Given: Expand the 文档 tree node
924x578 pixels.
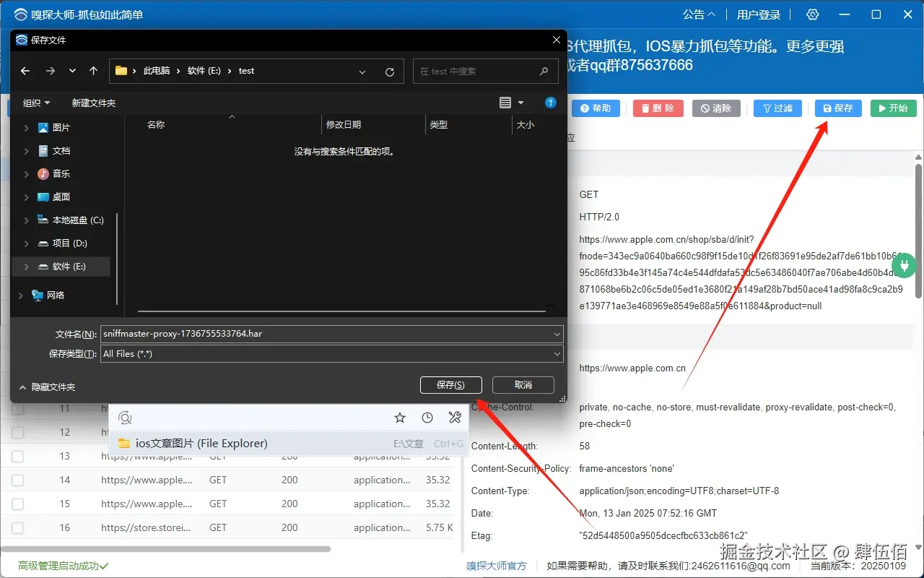Looking at the screenshot, I should [x=27, y=151].
